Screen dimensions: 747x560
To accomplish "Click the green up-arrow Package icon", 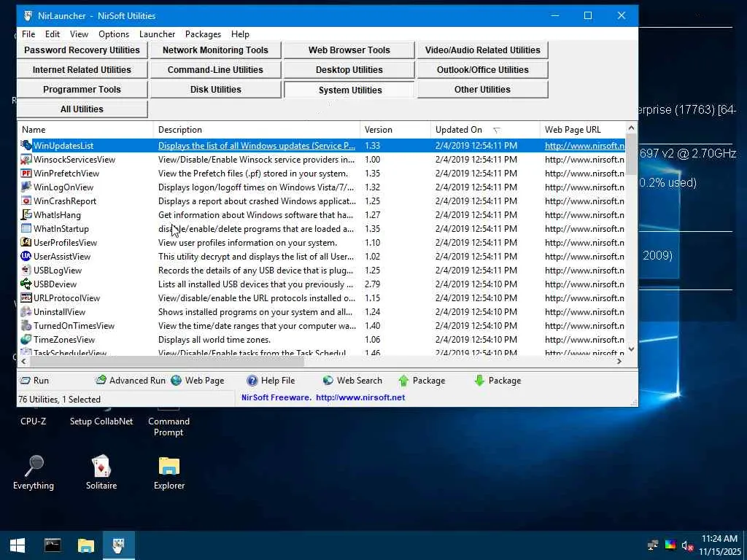I will click(x=403, y=381).
